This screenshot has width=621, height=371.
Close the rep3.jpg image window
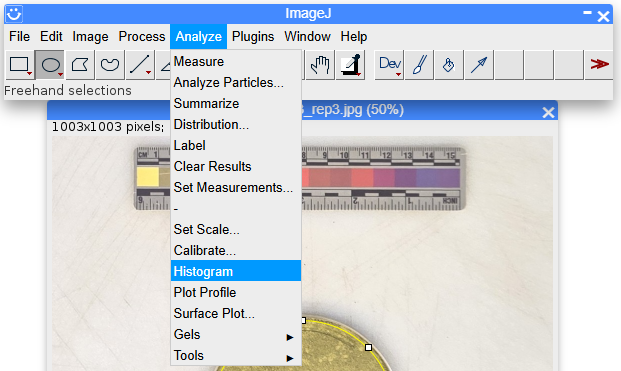pyautogui.click(x=548, y=112)
